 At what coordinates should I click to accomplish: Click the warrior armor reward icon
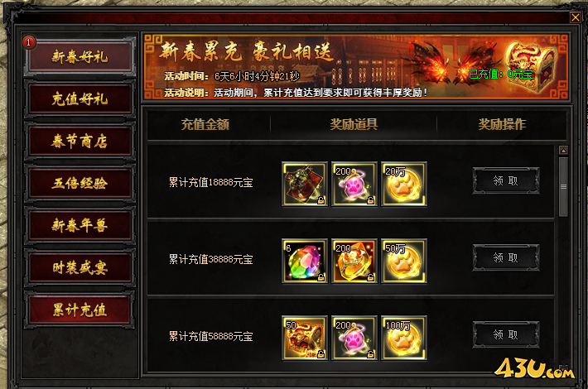point(305,184)
